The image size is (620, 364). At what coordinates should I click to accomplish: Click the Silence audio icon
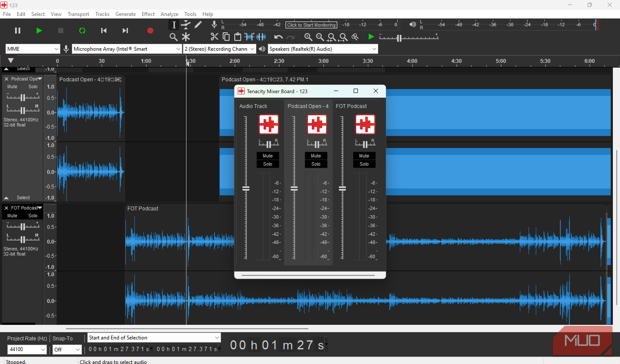[261, 37]
